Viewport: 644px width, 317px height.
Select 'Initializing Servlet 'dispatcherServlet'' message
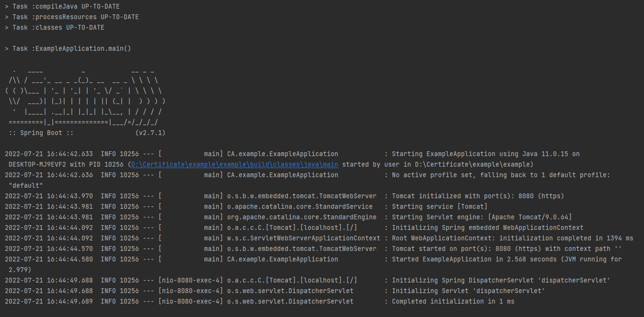469,291
